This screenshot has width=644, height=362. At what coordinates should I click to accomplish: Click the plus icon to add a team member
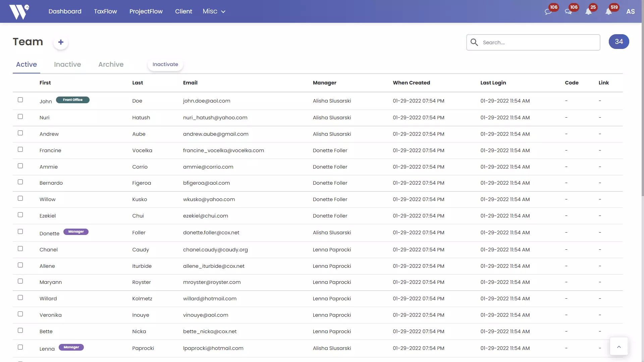click(x=61, y=42)
